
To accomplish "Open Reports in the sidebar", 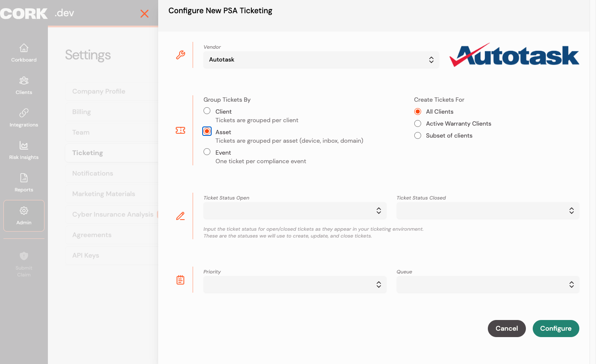I will pos(24,183).
